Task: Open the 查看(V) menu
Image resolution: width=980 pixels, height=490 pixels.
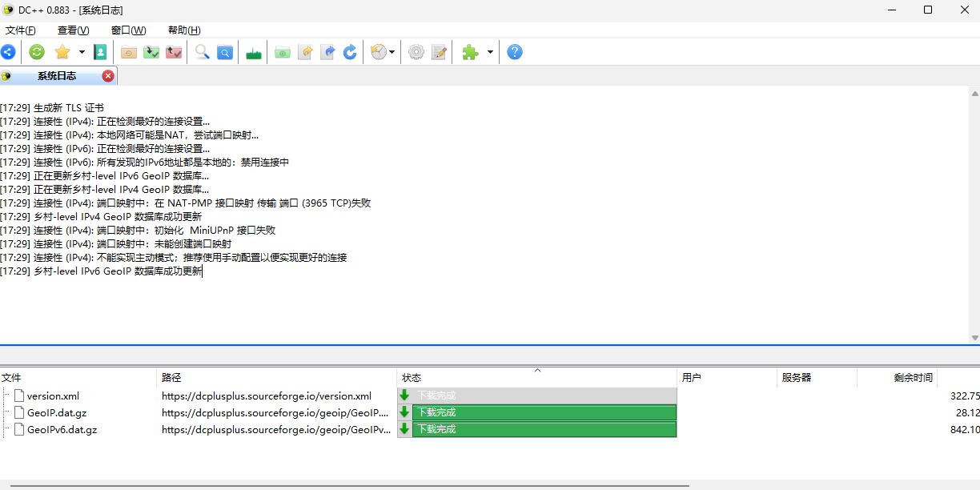Action: 73,30
